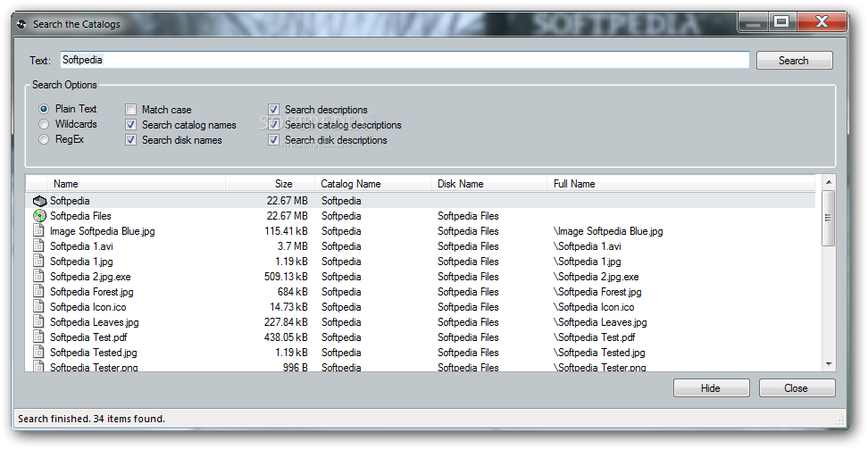Click the 227.84 kB size value
Screen dimensions: 868x449
pyautogui.click(x=286, y=322)
